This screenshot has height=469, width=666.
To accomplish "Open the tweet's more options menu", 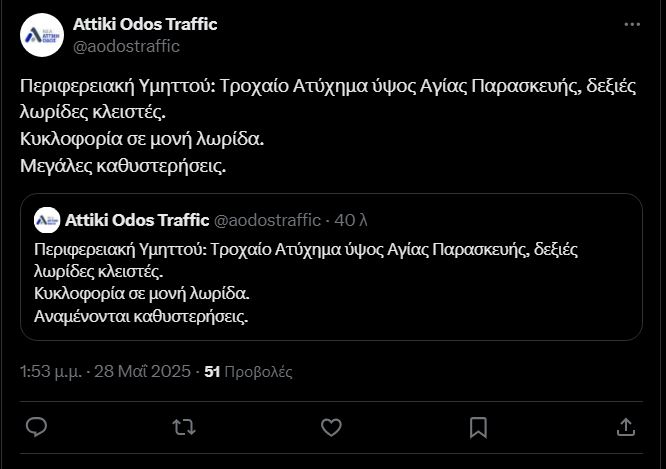I will [x=632, y=24].
